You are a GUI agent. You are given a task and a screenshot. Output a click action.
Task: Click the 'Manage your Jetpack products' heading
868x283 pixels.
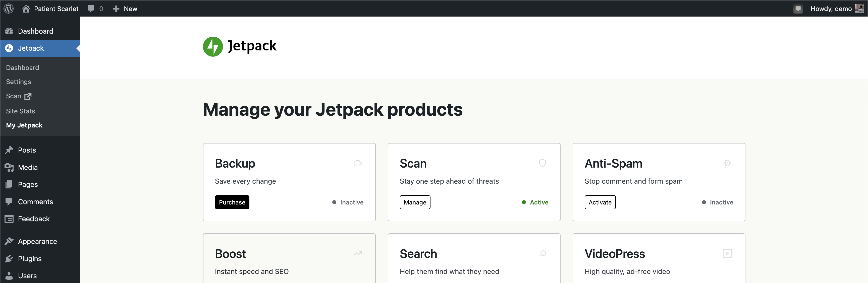point(333,110)
